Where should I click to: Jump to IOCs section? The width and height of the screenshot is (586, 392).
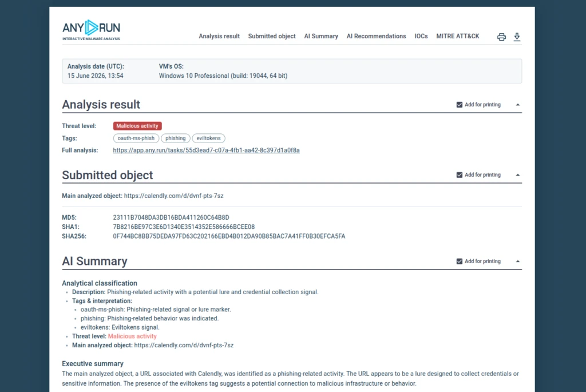click(x=421, y=36)
